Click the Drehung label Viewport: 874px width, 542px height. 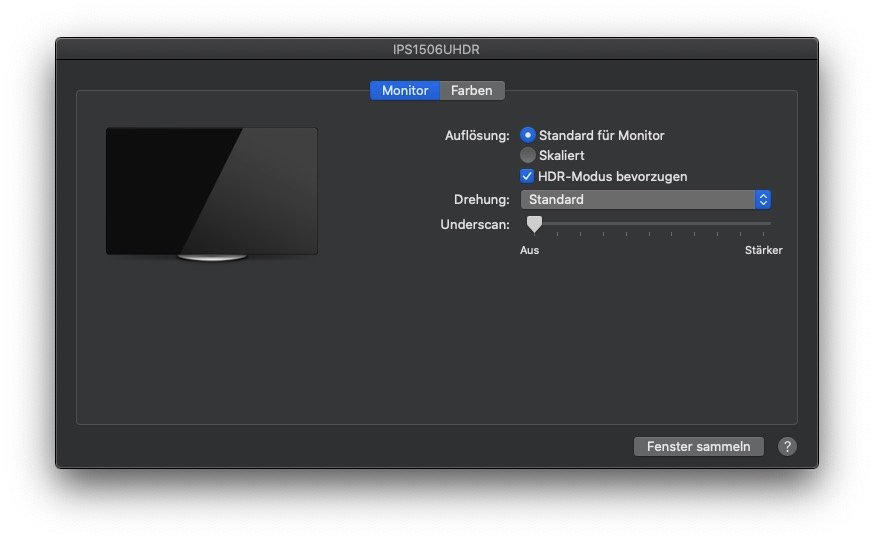482,200
